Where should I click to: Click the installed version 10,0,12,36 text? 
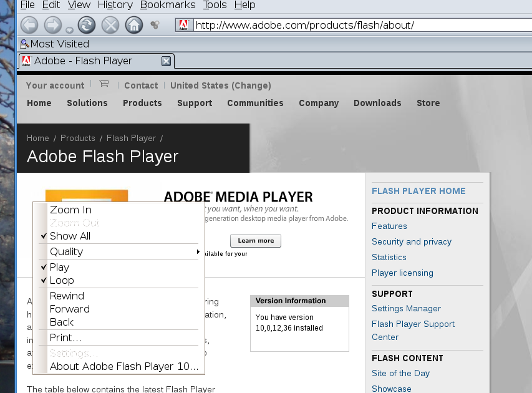(x=289, y=328)
